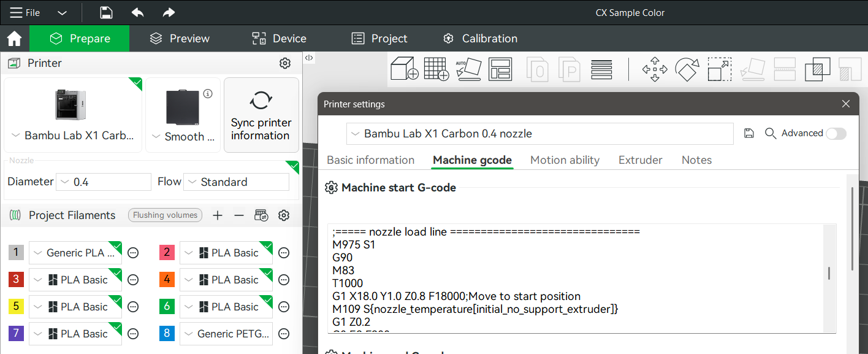
Task: Open the Mesh Boolean tool
Action: 817,69
